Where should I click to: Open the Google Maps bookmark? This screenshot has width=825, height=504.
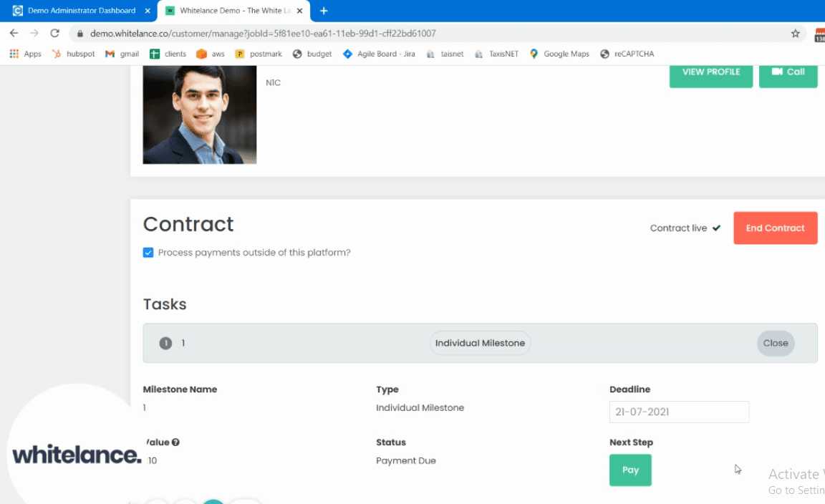(559, 54)
